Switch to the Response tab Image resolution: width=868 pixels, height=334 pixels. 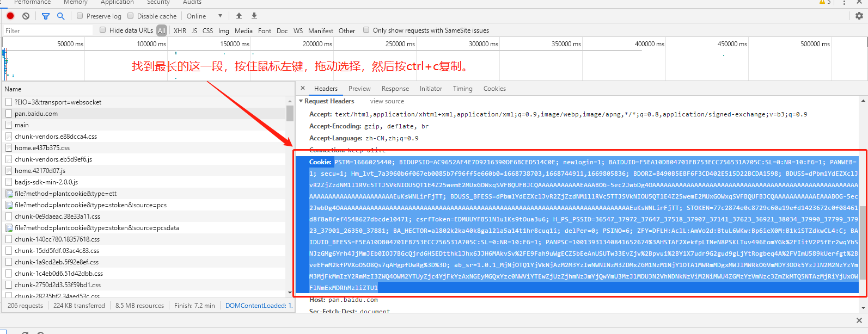tap(395, 88)
